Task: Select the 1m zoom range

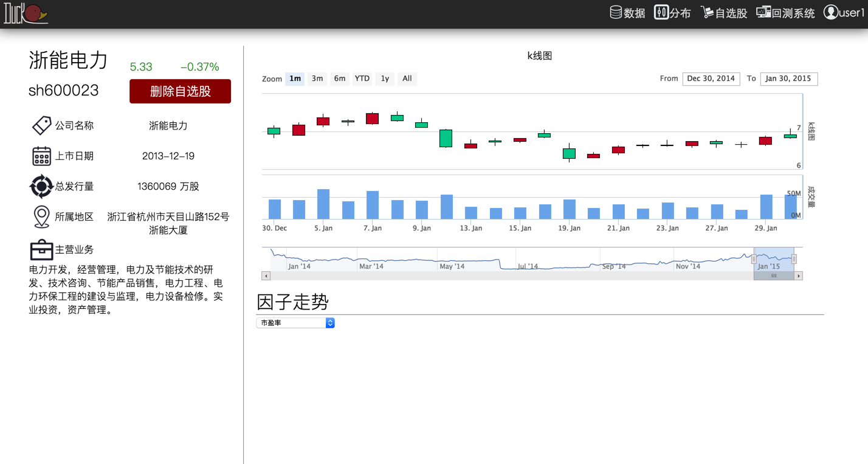Action: 295,78
